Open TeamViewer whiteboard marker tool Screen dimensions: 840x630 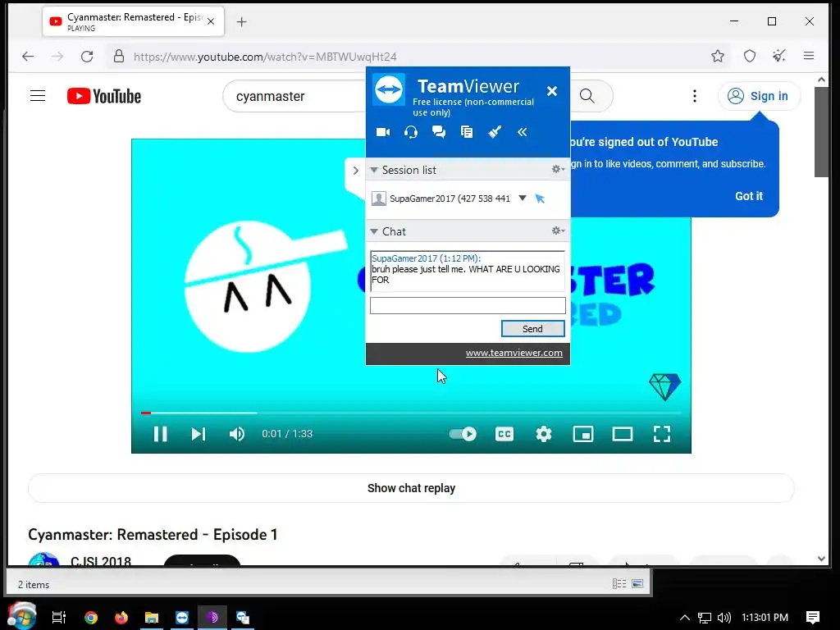pos(495,132)
